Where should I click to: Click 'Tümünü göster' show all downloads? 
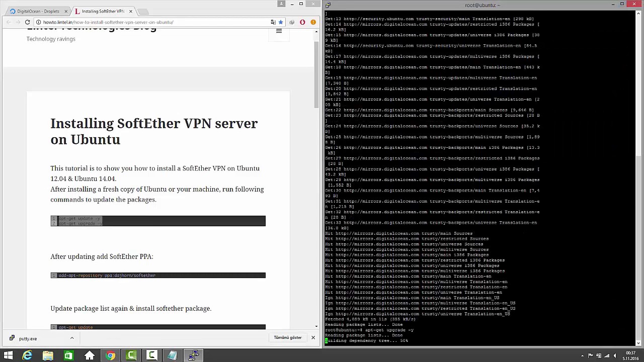288,337
